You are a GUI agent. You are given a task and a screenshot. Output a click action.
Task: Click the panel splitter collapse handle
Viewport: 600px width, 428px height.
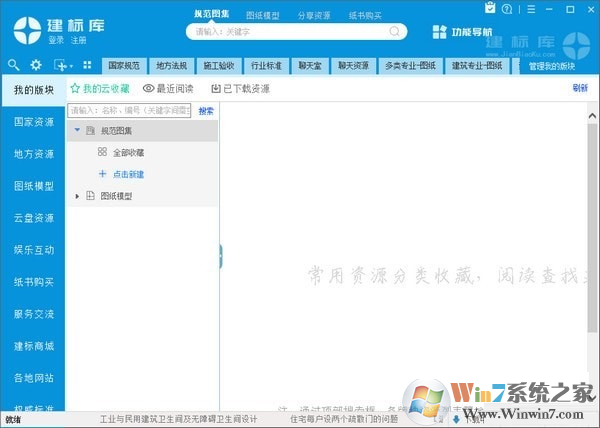pyautogui.click(x=221, y=255)
